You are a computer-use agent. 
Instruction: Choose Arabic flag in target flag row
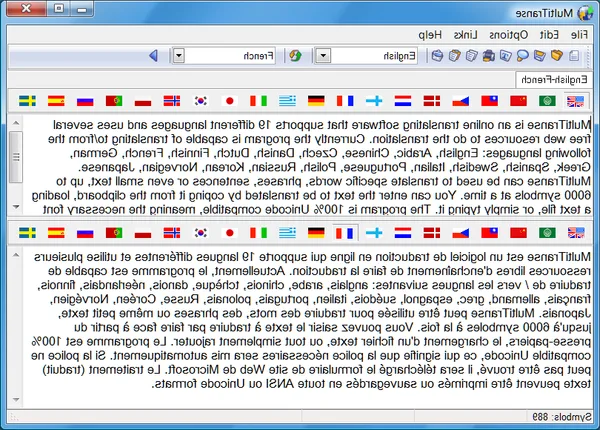(x=547, y=233)
